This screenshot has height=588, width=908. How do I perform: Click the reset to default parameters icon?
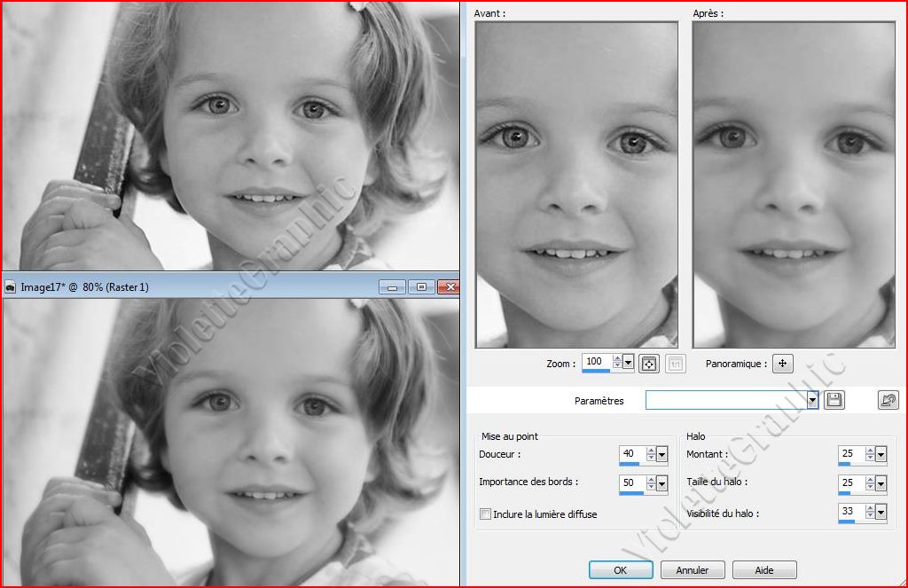click(888, 400)
